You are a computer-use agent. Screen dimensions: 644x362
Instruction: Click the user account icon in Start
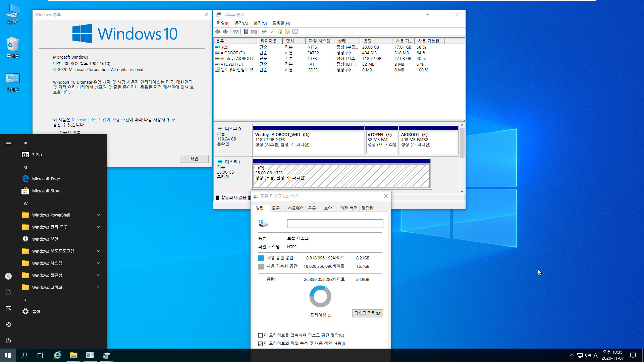pyautogui.click(x=8, y=276)
